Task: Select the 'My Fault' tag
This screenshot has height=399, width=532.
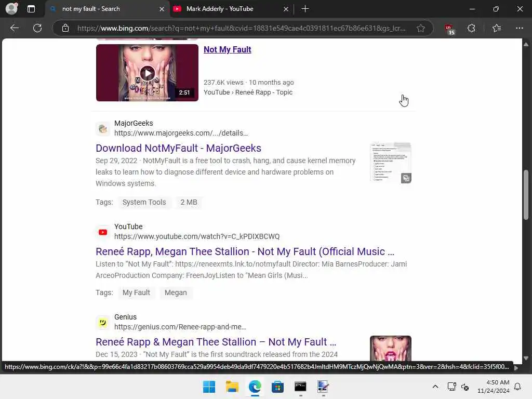Action: pos(136,293)
